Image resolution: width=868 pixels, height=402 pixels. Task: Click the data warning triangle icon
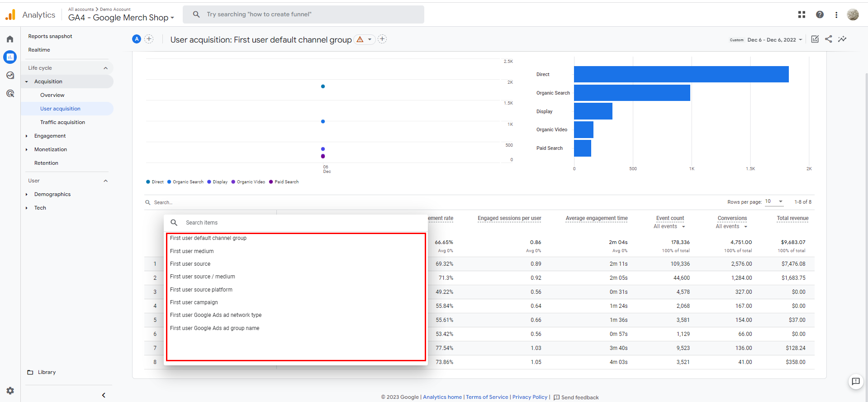[x=360, y=39]
